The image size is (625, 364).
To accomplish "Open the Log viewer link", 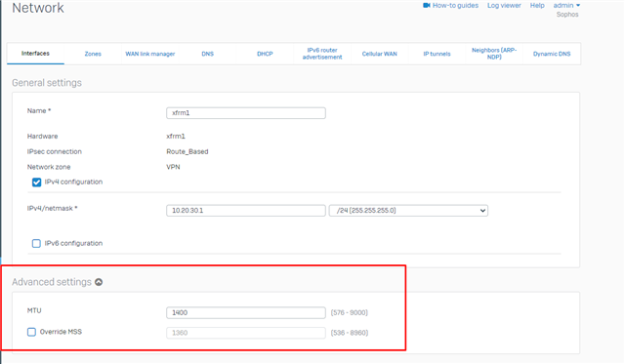I will tap(504, 5).
